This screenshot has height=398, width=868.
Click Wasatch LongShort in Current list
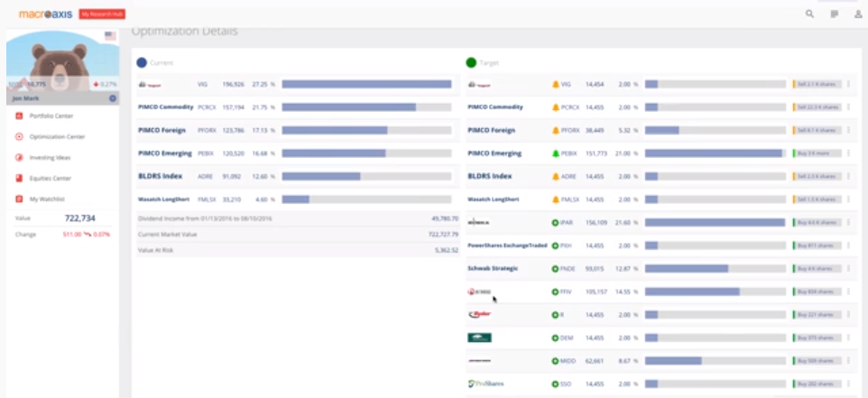tap(162, 199)
